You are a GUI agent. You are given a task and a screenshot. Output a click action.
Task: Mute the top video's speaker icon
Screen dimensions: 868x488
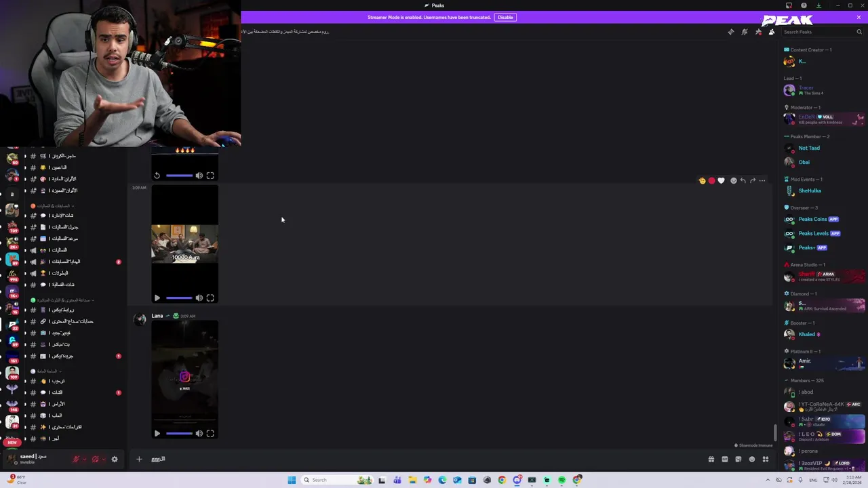click(x=199, y=176)
